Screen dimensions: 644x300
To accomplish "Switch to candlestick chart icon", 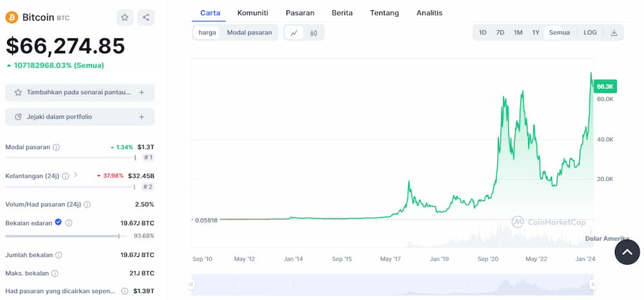I will pos(314,33).
